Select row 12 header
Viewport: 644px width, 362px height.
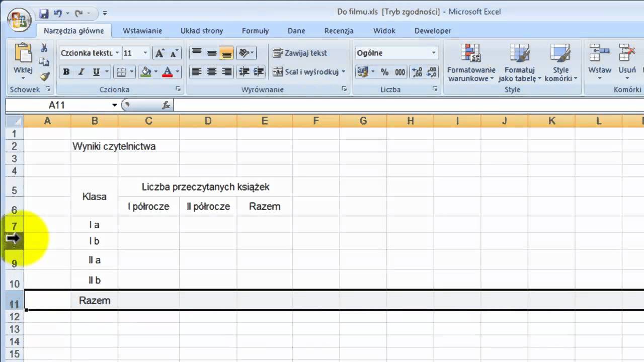(x=15, y=316)
